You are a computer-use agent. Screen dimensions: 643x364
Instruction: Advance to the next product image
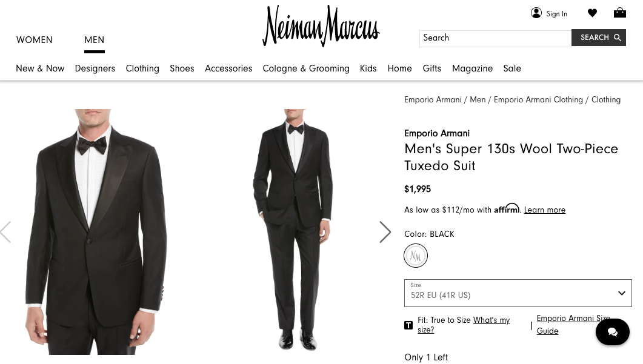(x=385, y=232)
